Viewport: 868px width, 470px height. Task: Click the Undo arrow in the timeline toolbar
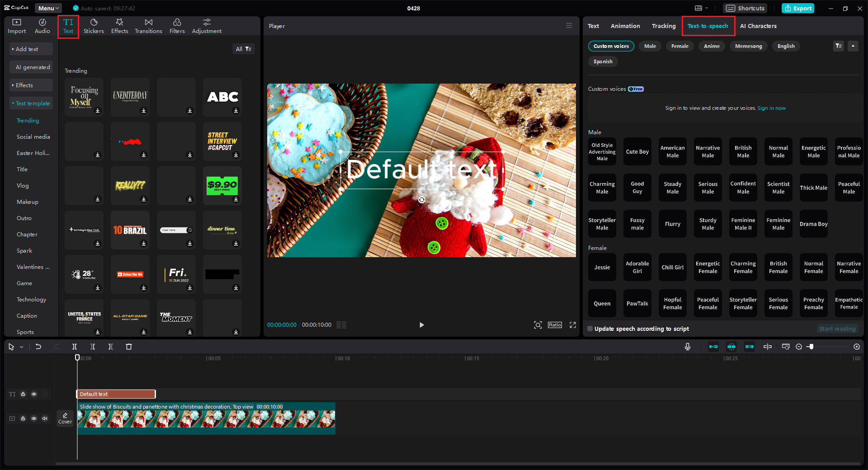38,347
